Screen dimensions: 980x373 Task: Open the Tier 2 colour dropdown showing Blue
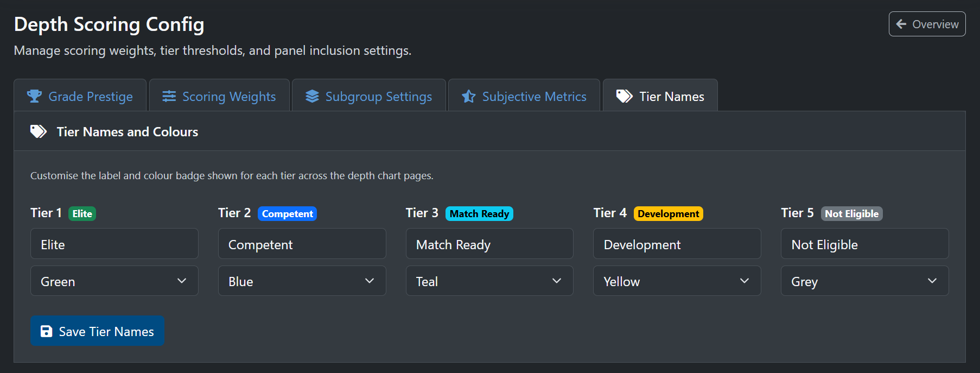[x=302, y=281]
